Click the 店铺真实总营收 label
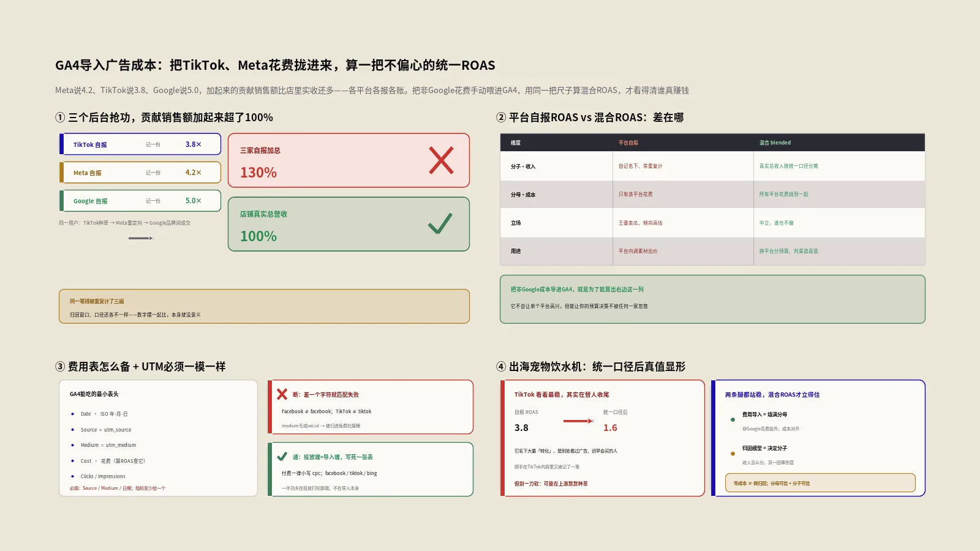 (x=263, y=214)
